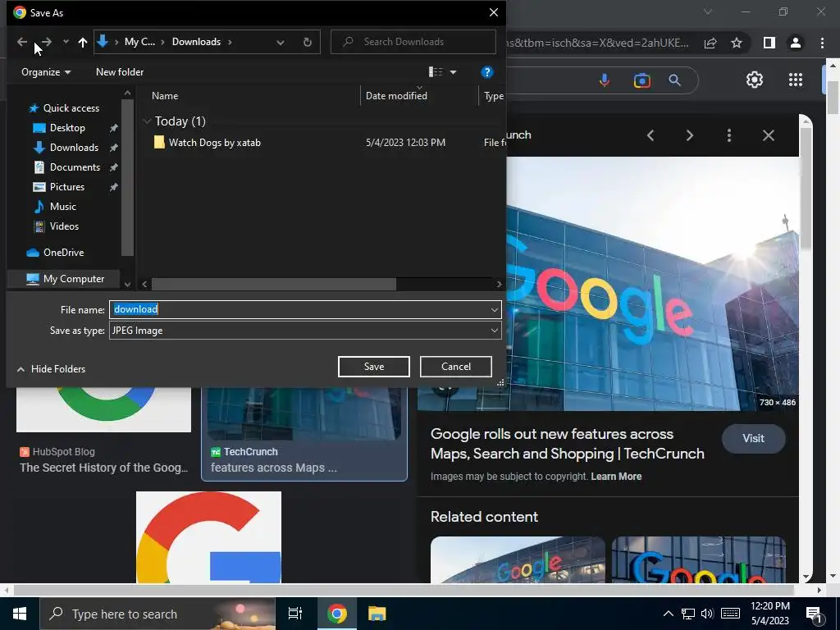Open Google apps grid
Viewport: 840px width, 630px height.
click(x=796, y=80)
